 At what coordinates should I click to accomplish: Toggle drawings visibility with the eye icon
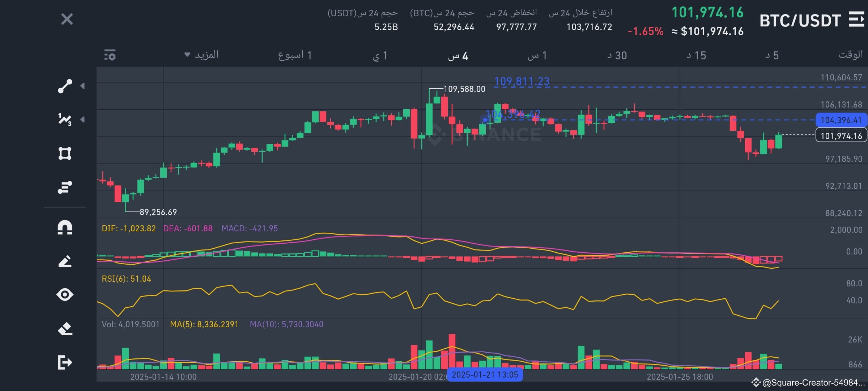65,295
